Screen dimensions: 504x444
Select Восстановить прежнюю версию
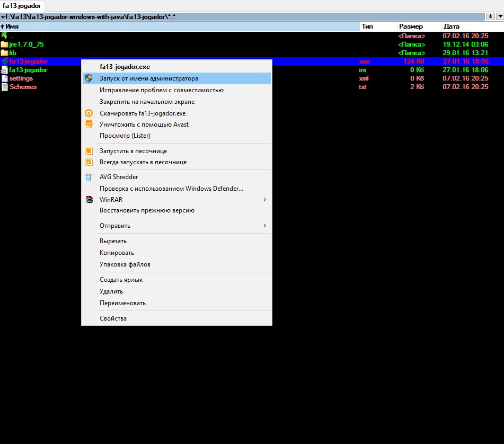[176, 210]
